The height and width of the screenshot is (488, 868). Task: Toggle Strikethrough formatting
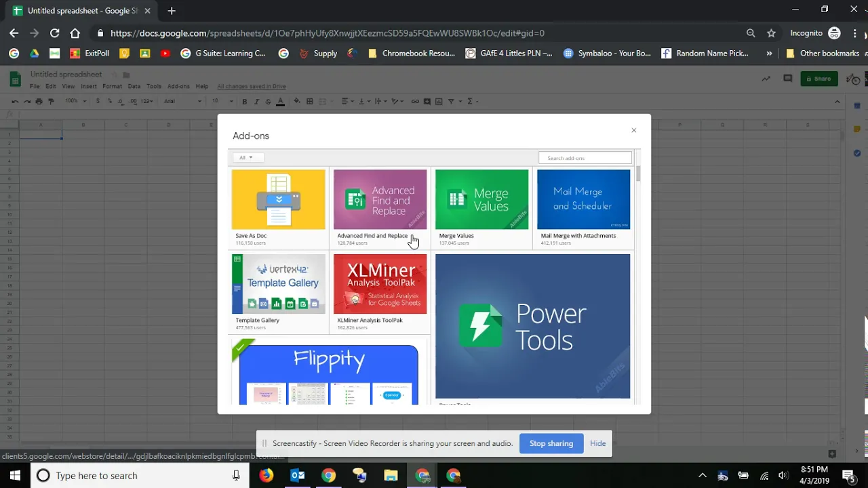click(268, 101)
